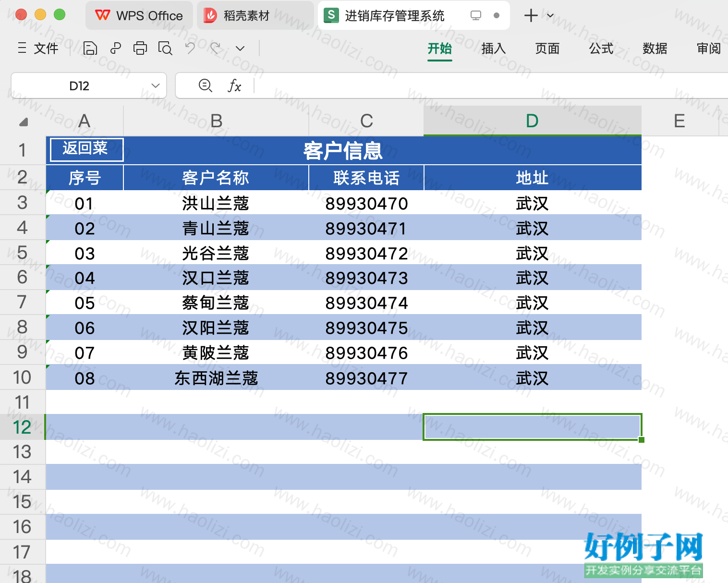Image resolution: width=728 pixels, height=583 pixels.
Task: Switch to the 插入 ribbon tab
Action: [x=494, y=49]
